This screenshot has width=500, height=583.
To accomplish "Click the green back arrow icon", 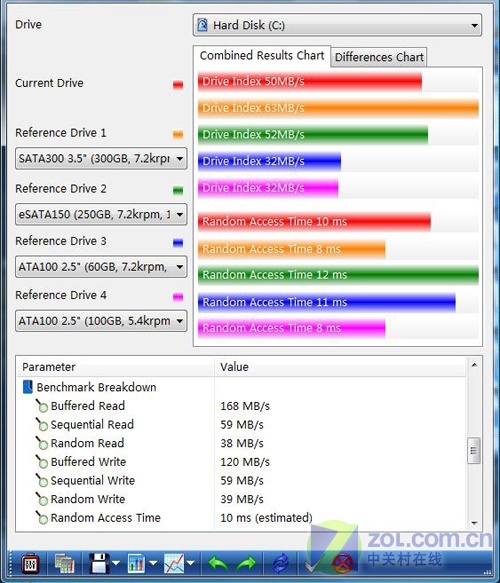I will click(x=218, y=564).
